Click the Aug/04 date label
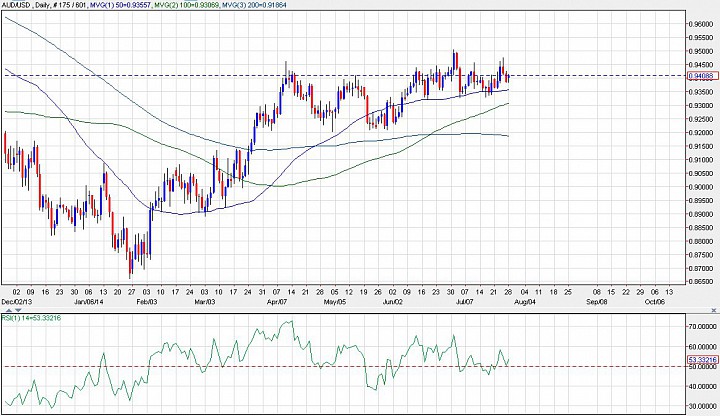Viewport: 720px width, 416px height. 525,302
